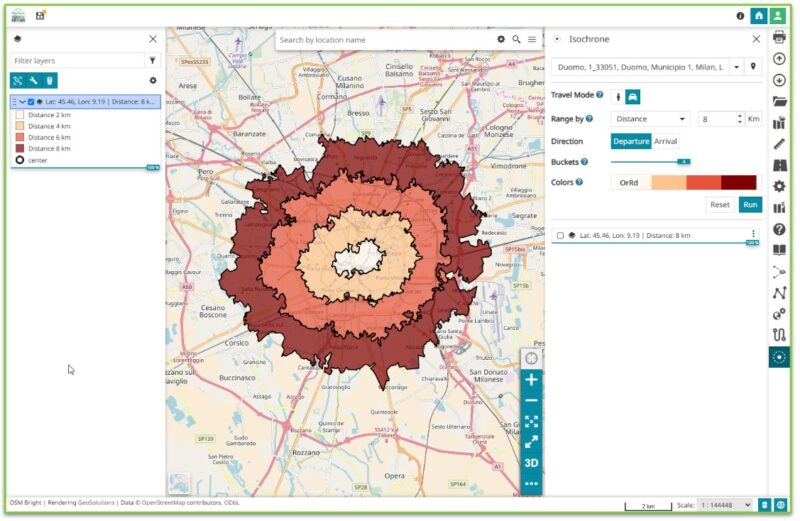Click the zoom out minus button
The width and height of the screenshot is (800, 521).
[x=531, y=401]
